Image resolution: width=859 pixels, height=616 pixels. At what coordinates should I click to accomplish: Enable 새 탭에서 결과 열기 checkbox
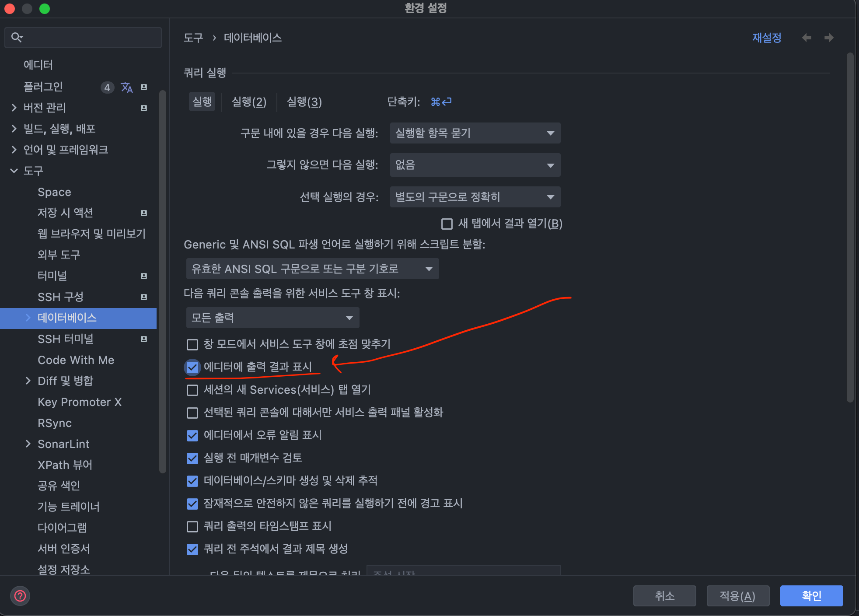tap(447, 224)
